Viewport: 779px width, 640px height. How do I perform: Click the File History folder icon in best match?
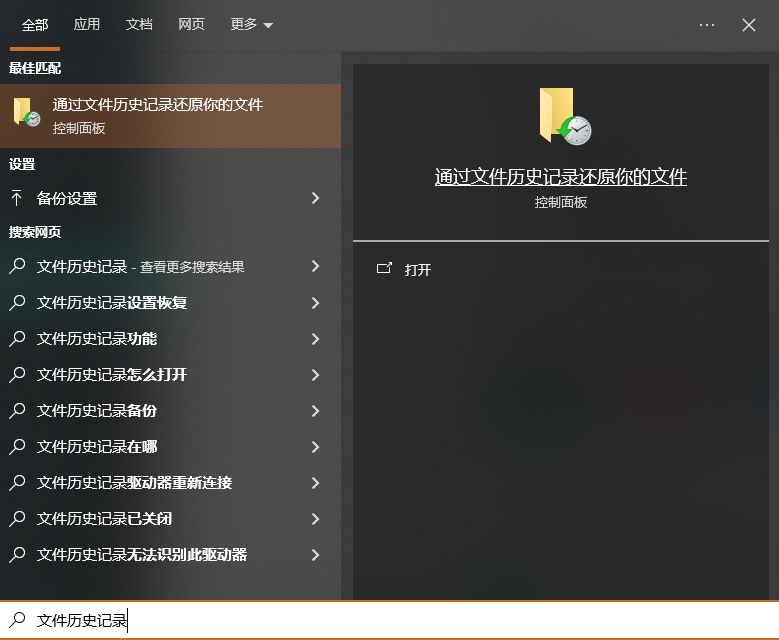click(x=26, y=112)
